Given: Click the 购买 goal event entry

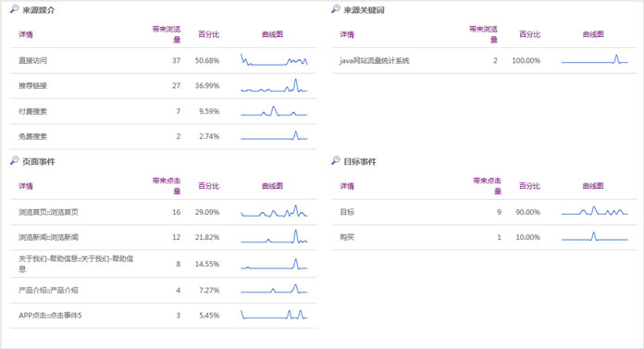Looking at the screenshot, I should click(x=347, y=237).
